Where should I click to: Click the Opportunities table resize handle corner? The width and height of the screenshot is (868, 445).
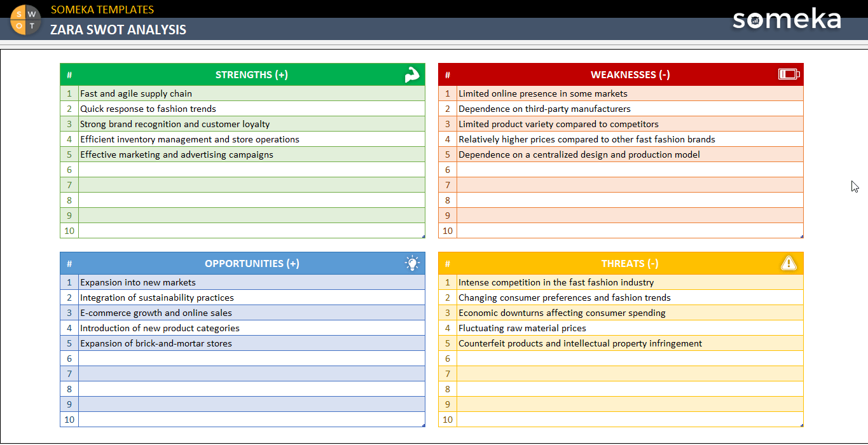[424, 425]
